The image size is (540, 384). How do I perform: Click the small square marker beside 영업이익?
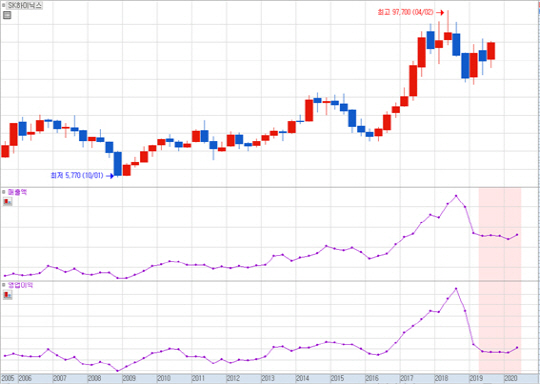[x=4, y=285]
